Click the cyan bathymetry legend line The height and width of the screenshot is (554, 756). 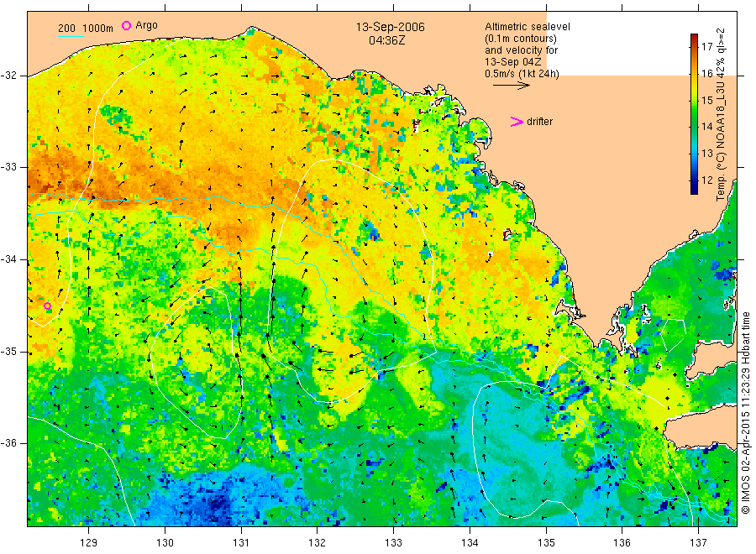[71, 37]
